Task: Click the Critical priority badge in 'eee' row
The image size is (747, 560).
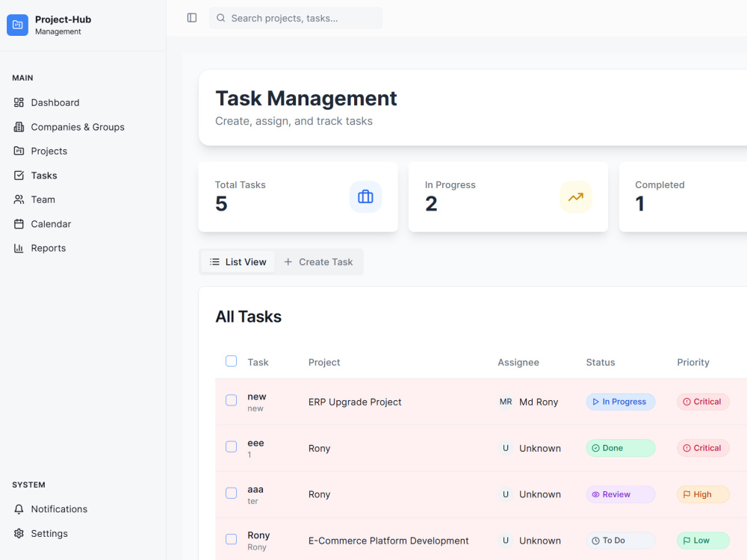Action: (x=703, y=448)
